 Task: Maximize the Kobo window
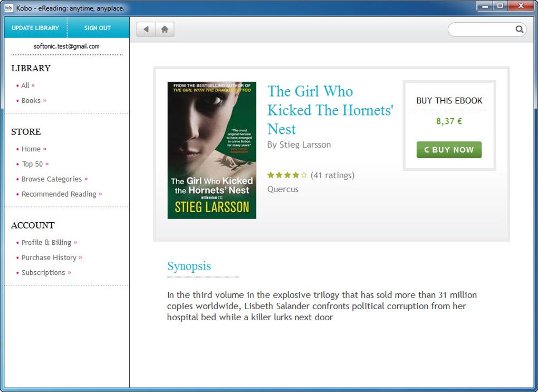[x=500, y=6]
